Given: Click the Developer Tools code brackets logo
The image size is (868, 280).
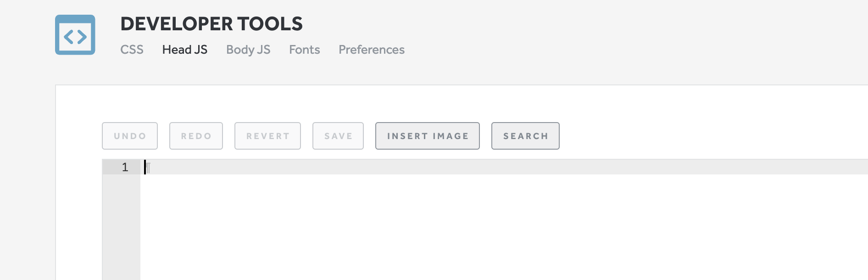Looking at the screenshot, I should tap(75, 34).
